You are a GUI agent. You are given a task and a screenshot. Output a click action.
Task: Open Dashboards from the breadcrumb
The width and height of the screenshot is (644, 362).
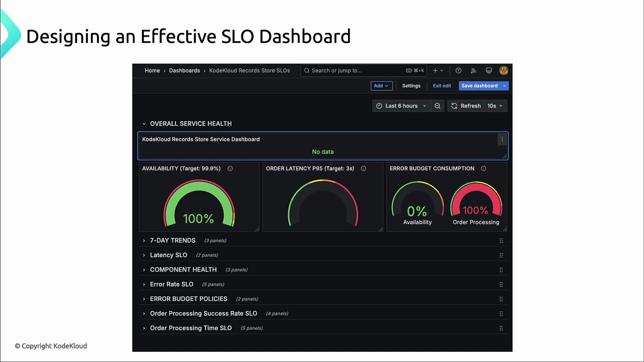tap(184, 70)
